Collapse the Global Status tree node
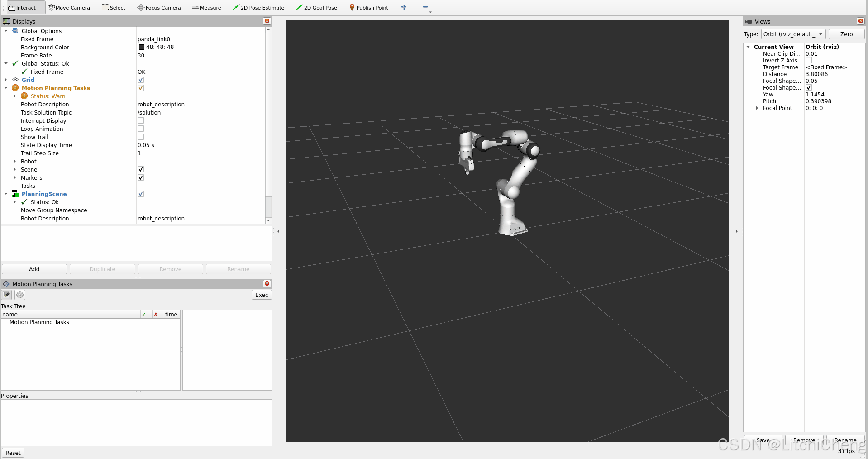 tap(6, 63)
